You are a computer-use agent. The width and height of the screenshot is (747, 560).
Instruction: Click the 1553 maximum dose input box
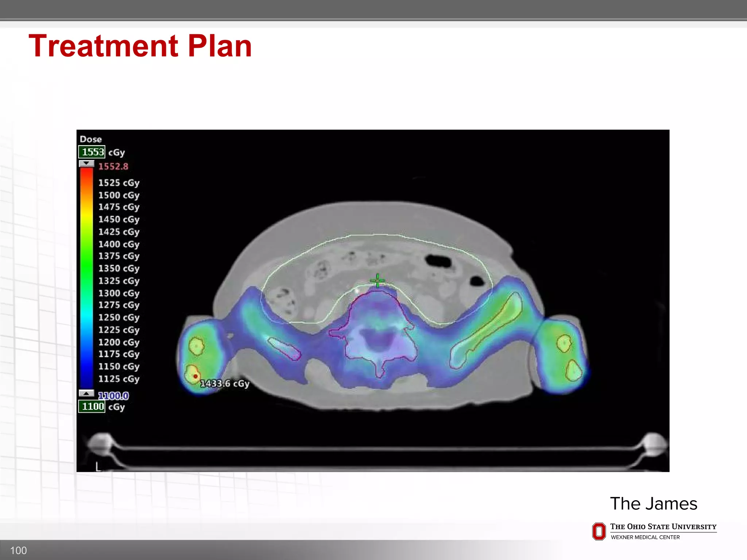click(92, 152)
